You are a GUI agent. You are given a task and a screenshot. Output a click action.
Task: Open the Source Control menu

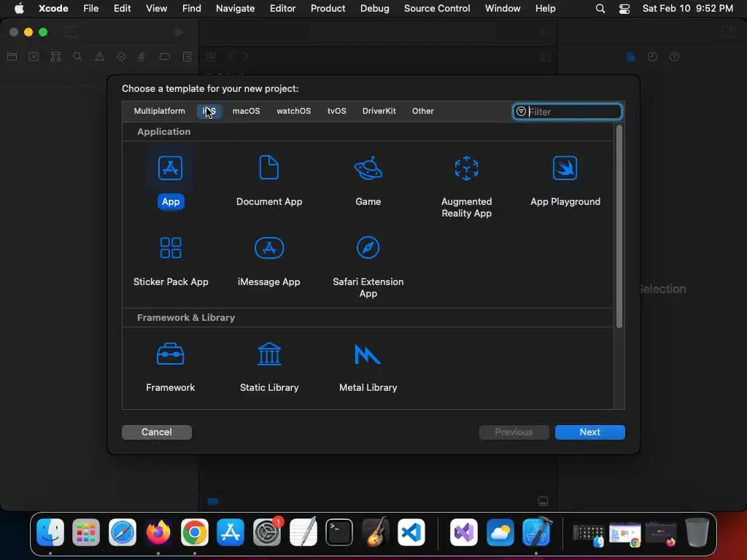tap(437, 9)
